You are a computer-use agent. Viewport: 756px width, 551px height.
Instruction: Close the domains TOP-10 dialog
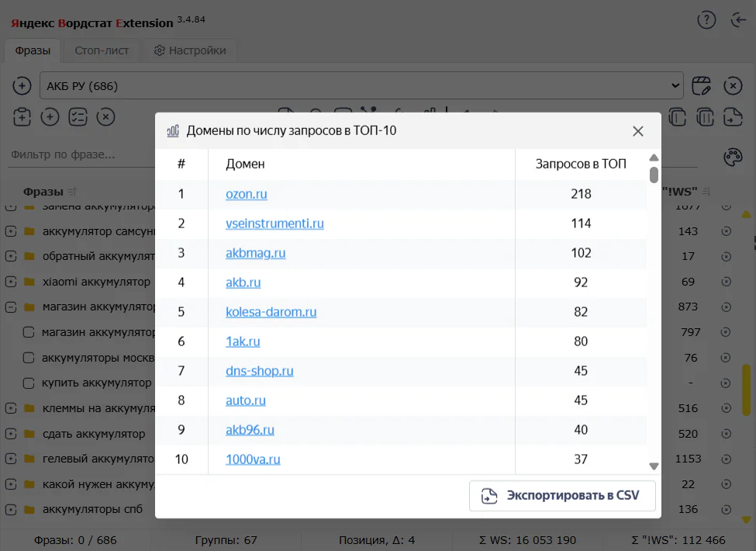[638, 131]
